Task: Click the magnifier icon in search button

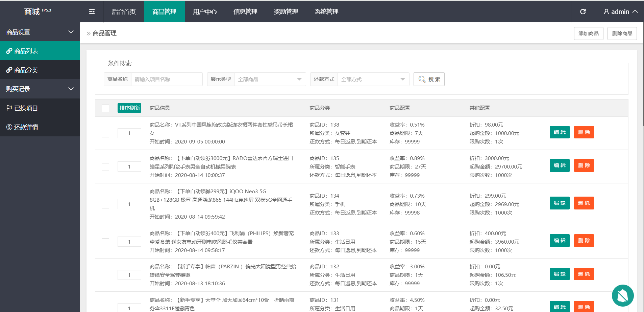Action: pyautogui.click(x=422, y=79)
